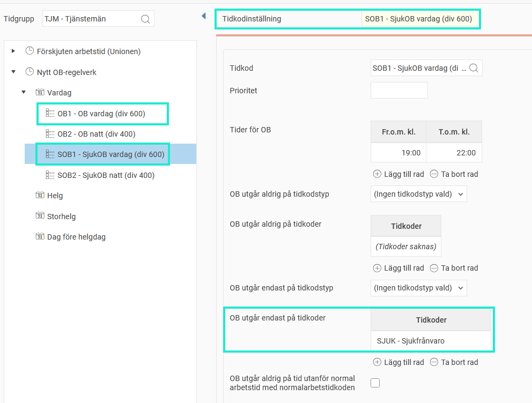Screen dimensions: 532x403
Task: Expand Förskjuten arbetstid (Unionen) tree node
Action: point(13,51)
